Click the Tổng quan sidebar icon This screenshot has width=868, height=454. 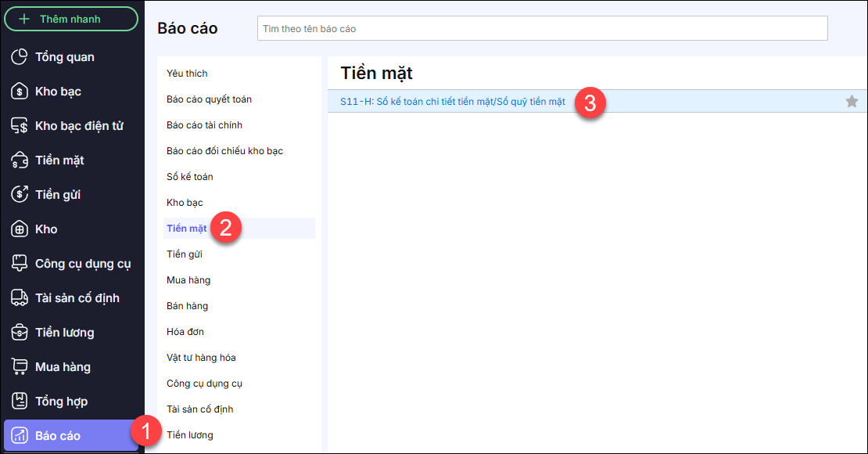(20, 57)
